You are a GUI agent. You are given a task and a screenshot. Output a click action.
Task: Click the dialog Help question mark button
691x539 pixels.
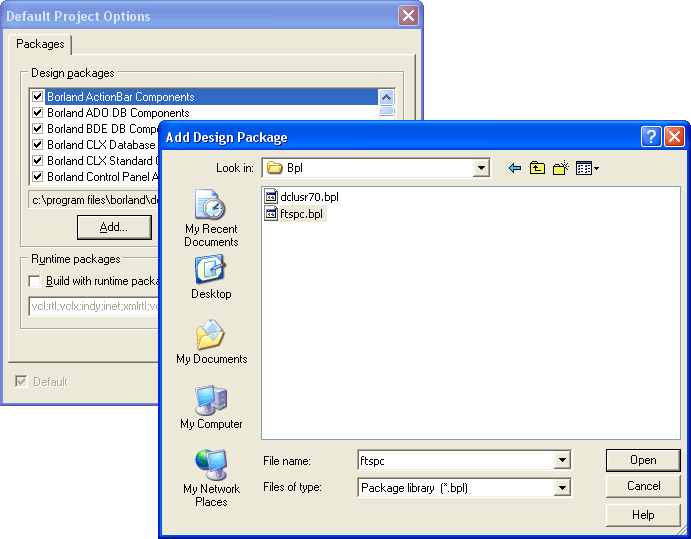tap(651, 137)
